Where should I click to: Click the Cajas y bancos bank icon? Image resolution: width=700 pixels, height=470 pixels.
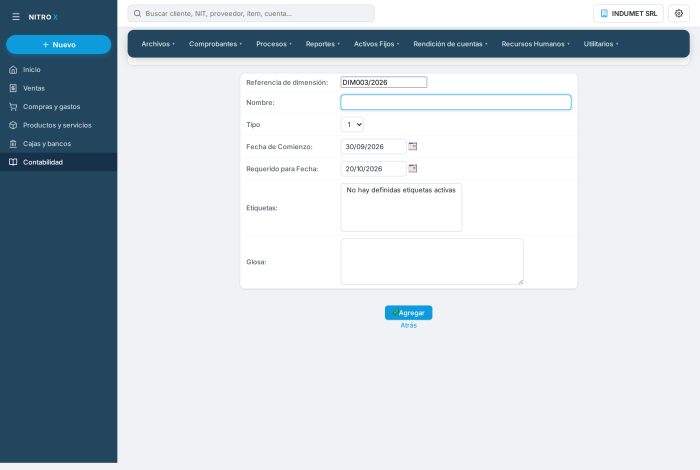pos(13,144)
